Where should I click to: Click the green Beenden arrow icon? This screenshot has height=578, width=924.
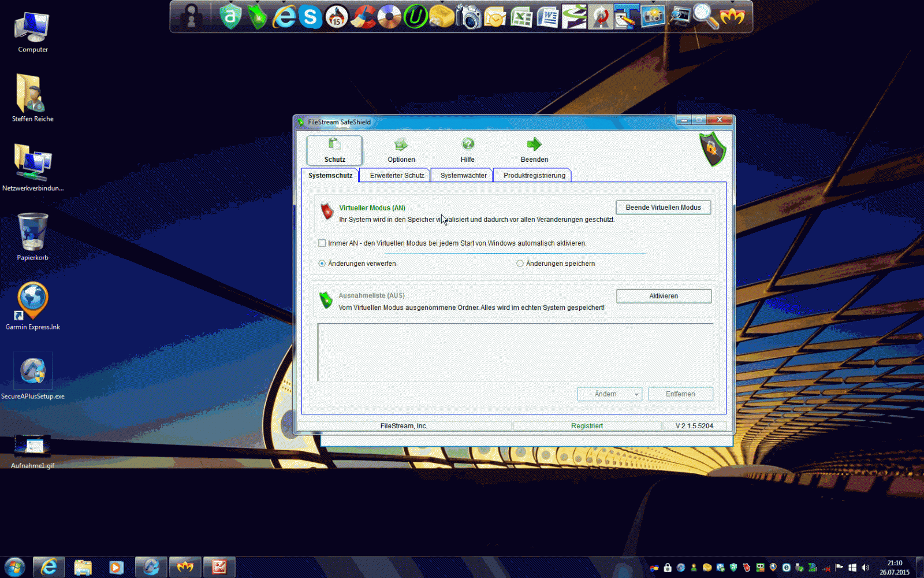click(x=534, y=144)
